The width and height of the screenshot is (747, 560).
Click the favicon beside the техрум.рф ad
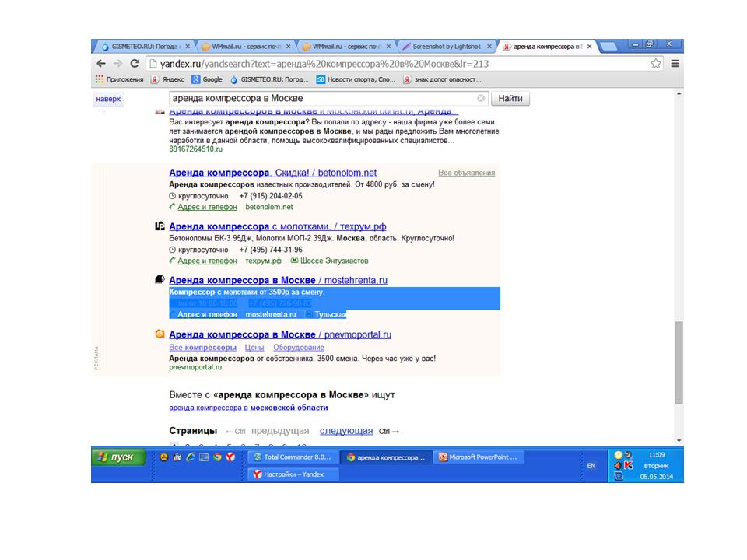click(160, 226)
